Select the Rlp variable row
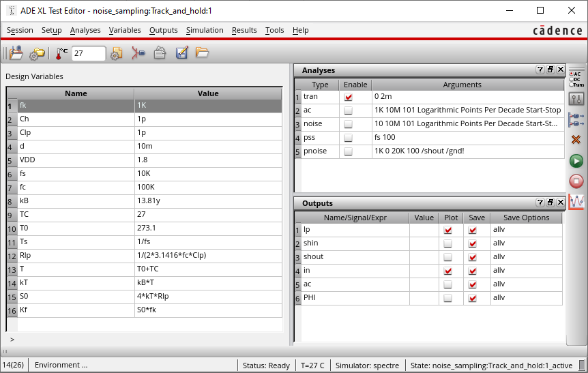Image resolution: width=588 pixels, height=373 pixels. click(x=145, y=255)
